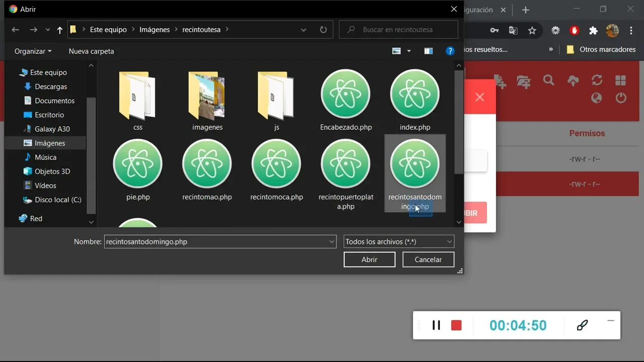644x362 pixels.
Task: Open the Organizar dropdown menu
Action: click(x=33, y=51)
